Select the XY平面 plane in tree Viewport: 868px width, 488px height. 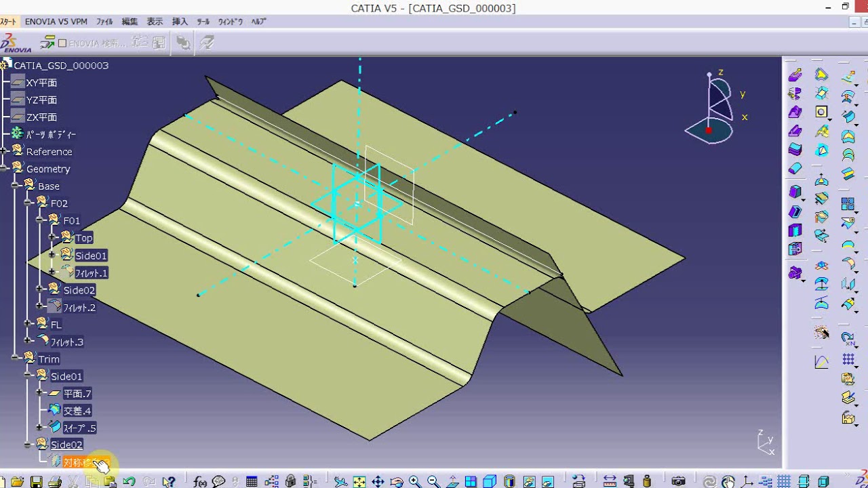41,83
